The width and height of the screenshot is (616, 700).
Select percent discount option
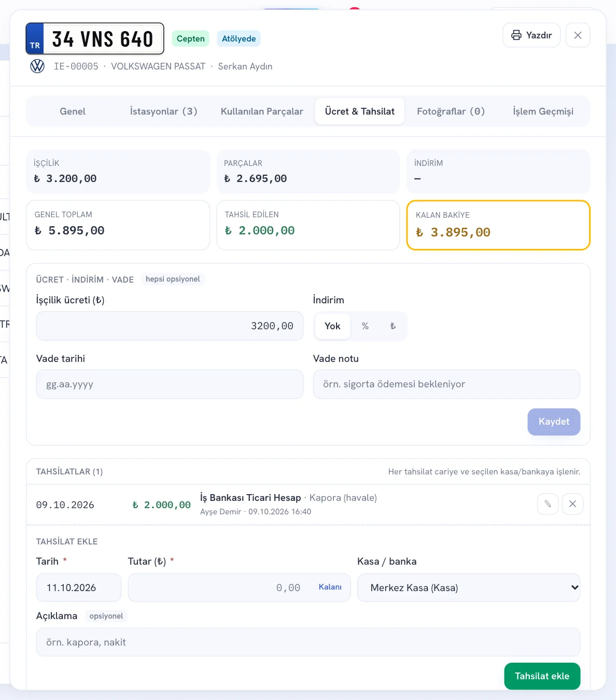click(365, 326)
